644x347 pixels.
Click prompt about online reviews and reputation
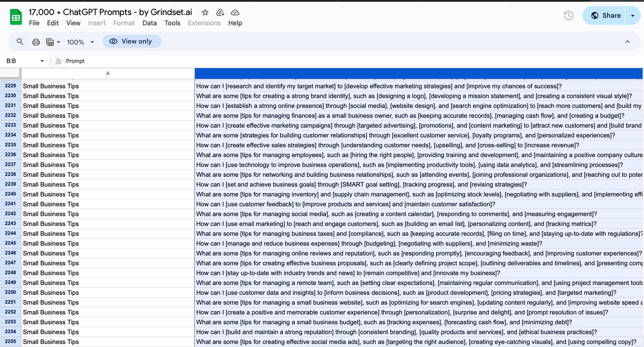point(419,253)
